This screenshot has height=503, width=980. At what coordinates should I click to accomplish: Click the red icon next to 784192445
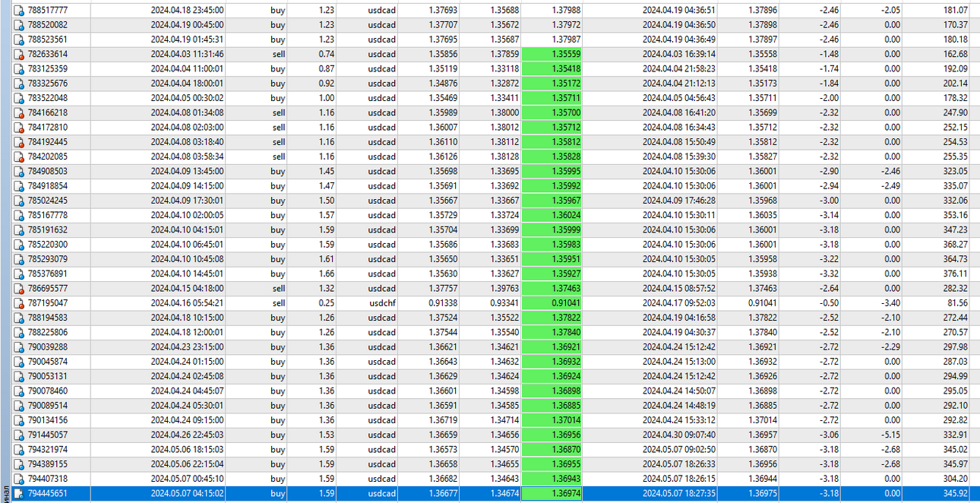pyautogui.click(x=18, y=142)
